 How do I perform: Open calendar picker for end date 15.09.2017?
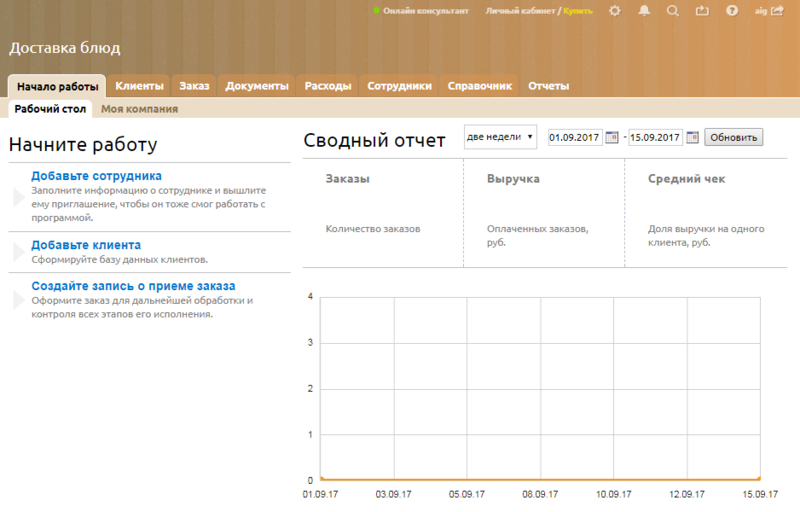(x=692, y=137)
